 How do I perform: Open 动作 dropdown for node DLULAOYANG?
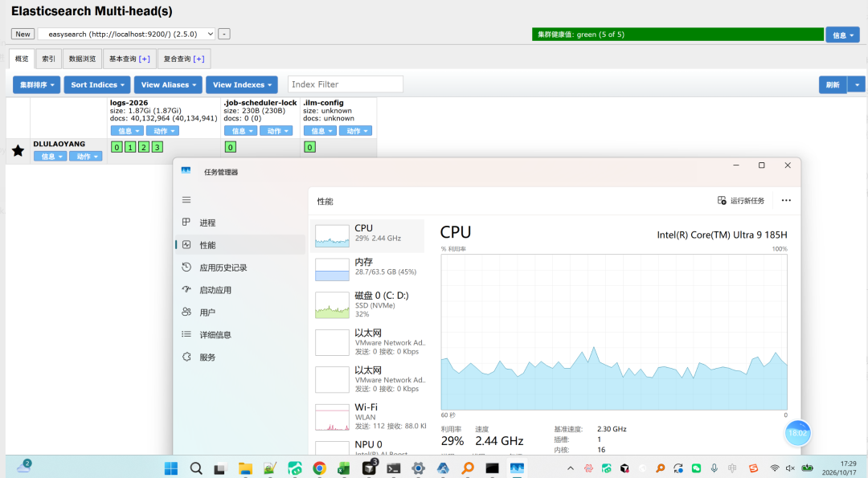tap(86, 157)
